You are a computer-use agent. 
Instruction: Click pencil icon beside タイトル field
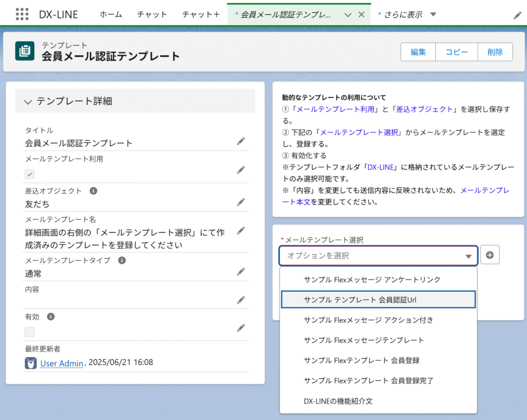[x=241, y=141]
